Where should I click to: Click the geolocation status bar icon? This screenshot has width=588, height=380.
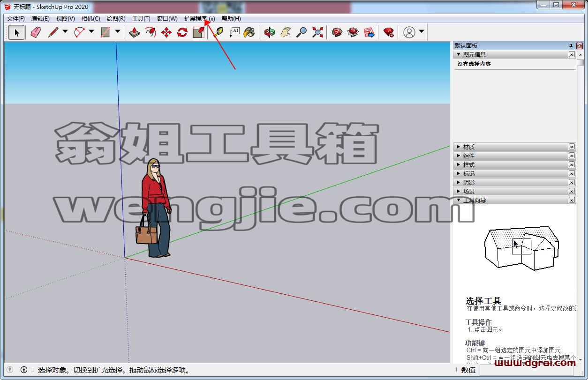(x=10, y=370)
